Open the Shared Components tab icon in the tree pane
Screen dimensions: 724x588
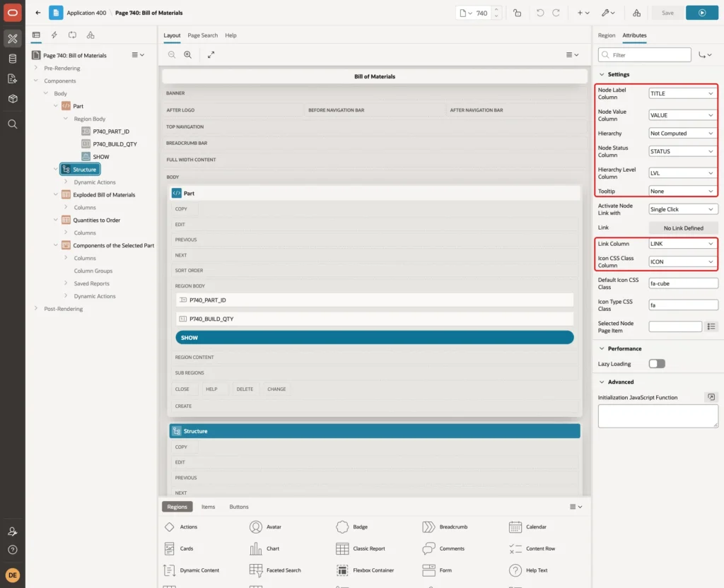tap(90, 35)
